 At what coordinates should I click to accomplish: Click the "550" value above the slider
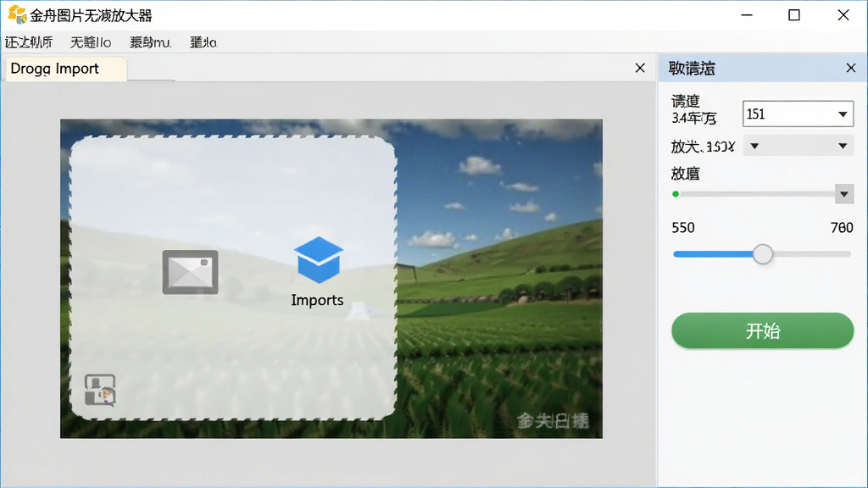coord(683,228)
